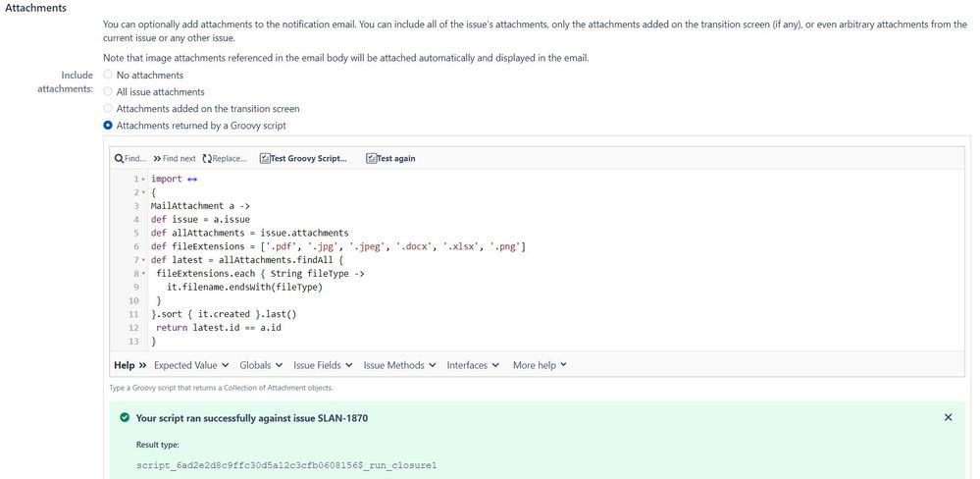Click the green success checkmark icon

tap(125, 417)
